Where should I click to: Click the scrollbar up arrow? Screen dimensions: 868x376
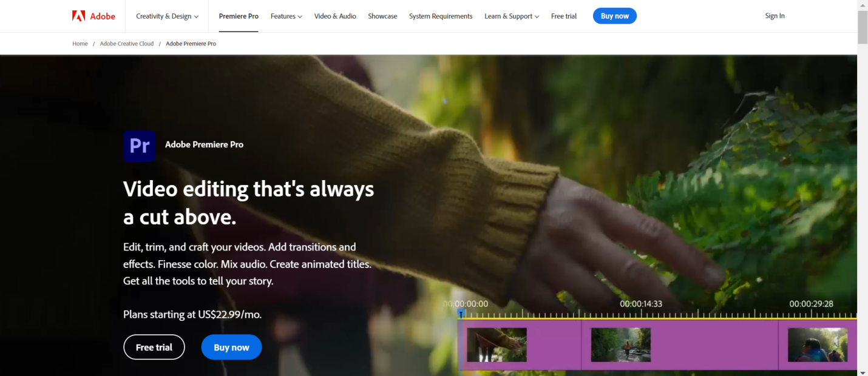(863, 5)
